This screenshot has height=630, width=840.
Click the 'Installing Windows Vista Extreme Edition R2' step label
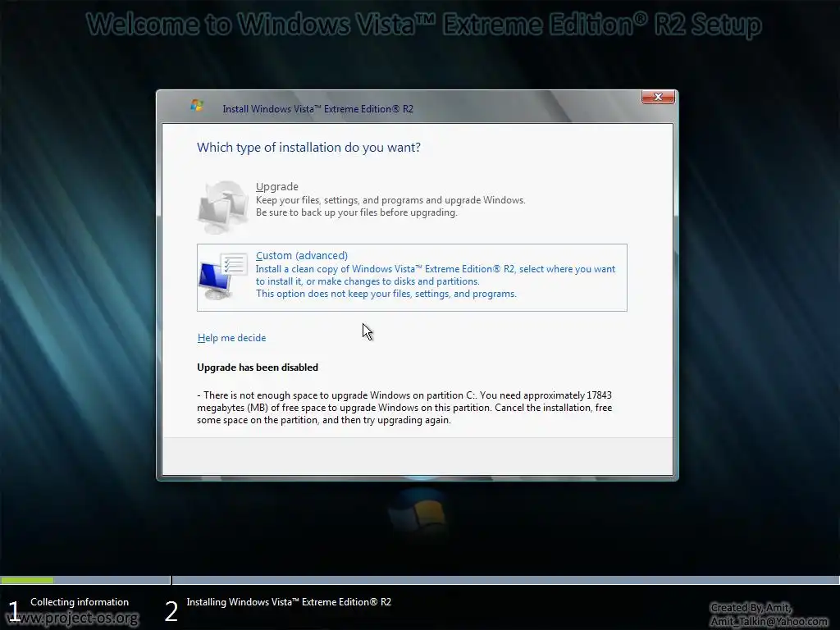click(289, 601)
